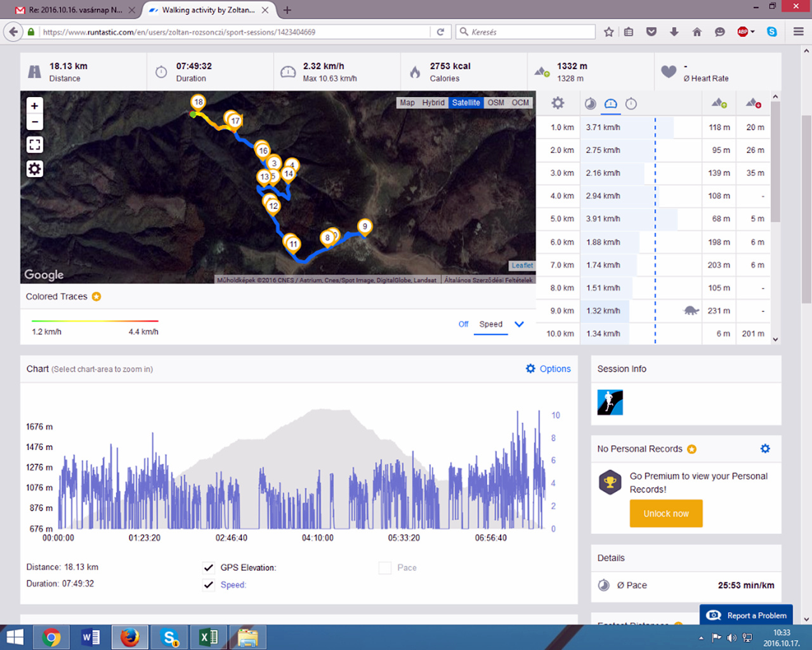Image resolution: width=812 pixels, height=650 pixels.
Task: Open split table settings gear icon
Action: click(558, 103)
